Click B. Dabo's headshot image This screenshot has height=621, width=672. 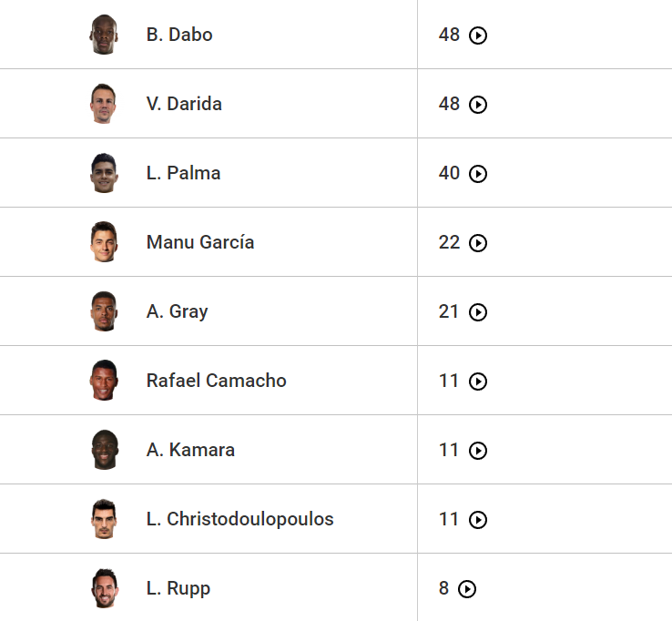(105, 35)
